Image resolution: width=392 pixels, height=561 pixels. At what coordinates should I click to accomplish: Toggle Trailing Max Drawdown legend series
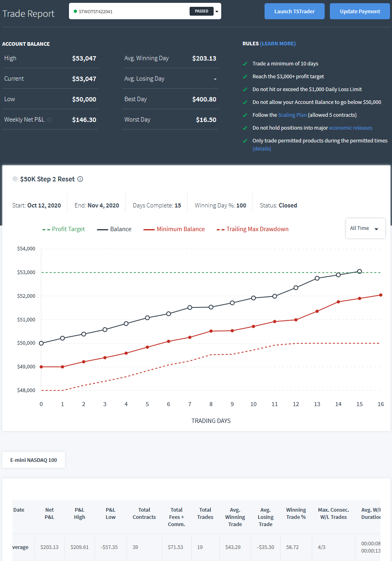[x=253, y=229]
